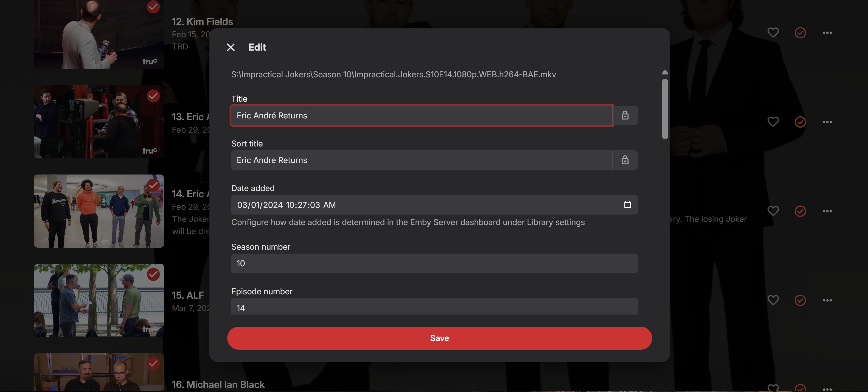Open the calendar picker for Date added
This screenshot has height=392, width=868.
click(x=627, y=205)
